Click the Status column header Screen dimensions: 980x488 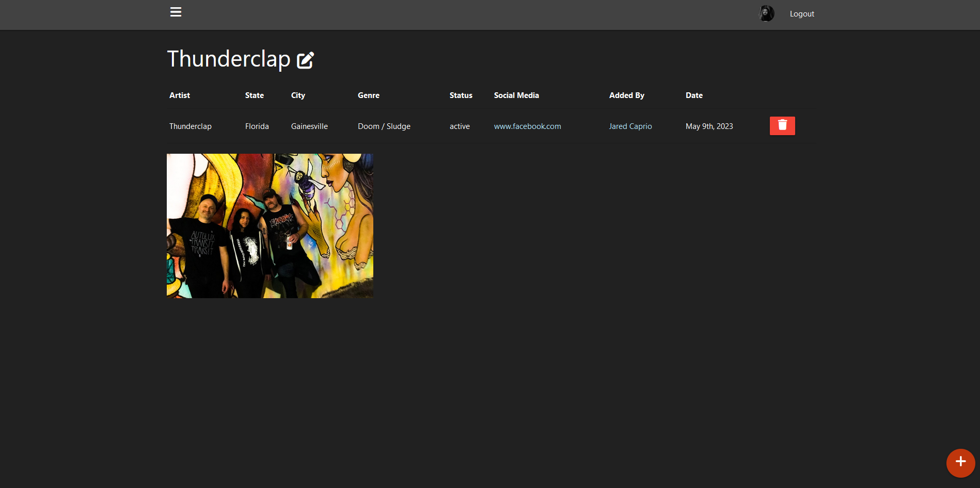pos(461,95)
